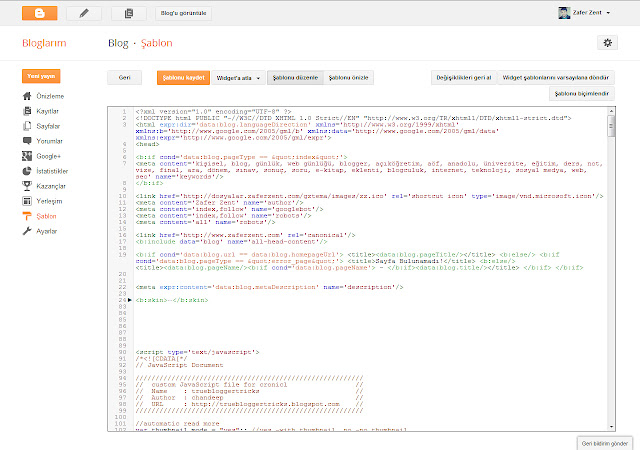Click Şablonu biçimlendir button
The height and width of the screenshot is (450, 640).
point(582,94)
